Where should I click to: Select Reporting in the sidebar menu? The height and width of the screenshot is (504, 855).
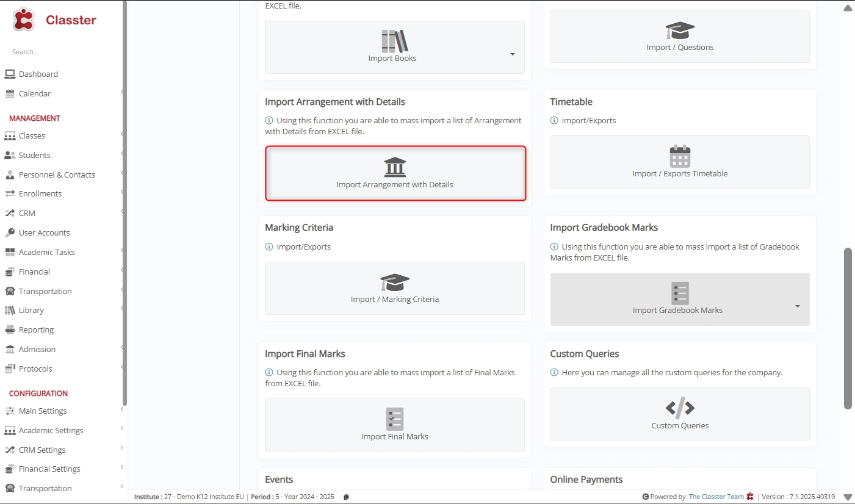(36, 329)
